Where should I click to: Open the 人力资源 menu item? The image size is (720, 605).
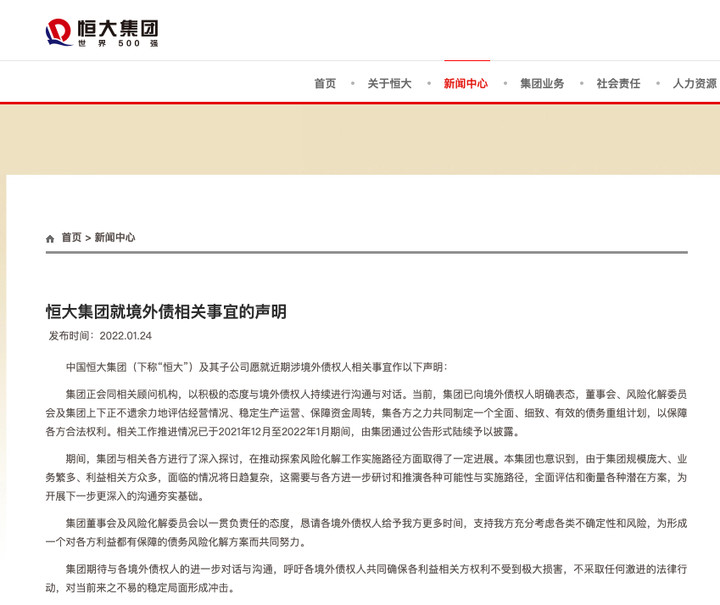click(695, 84)
